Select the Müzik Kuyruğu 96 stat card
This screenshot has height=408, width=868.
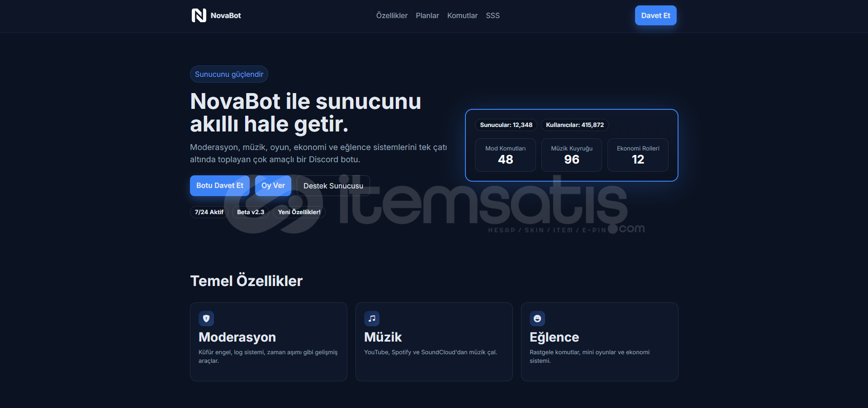(x=572, y=155)
